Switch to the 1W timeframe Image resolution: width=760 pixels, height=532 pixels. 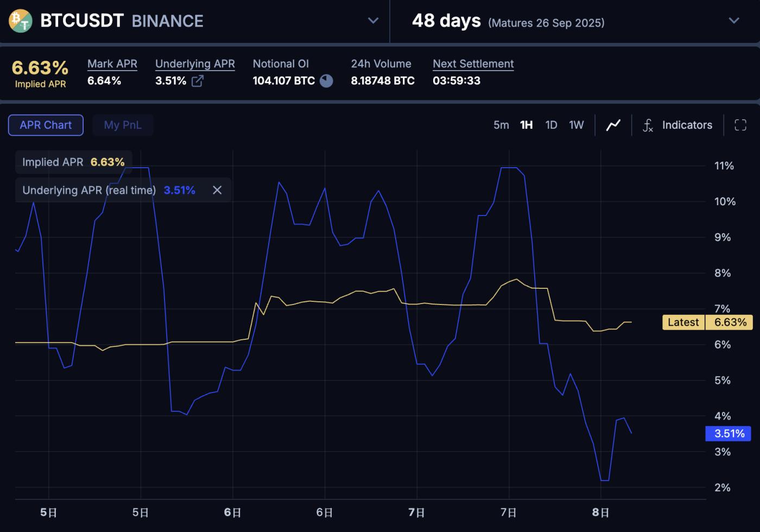point(576,125)
